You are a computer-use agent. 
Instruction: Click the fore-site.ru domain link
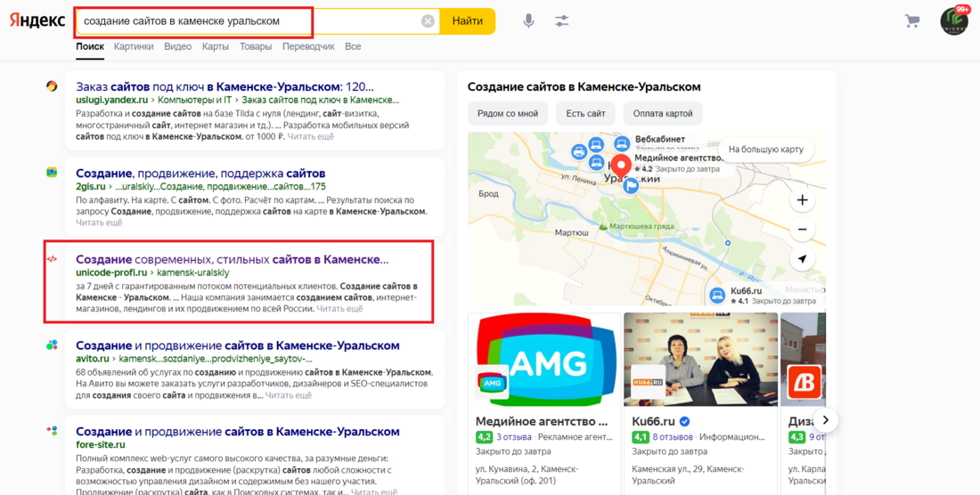point(100,444)
